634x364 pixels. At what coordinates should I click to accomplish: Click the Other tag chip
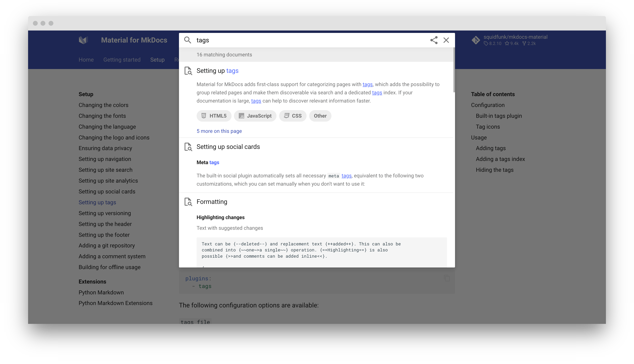click(320, 116)
